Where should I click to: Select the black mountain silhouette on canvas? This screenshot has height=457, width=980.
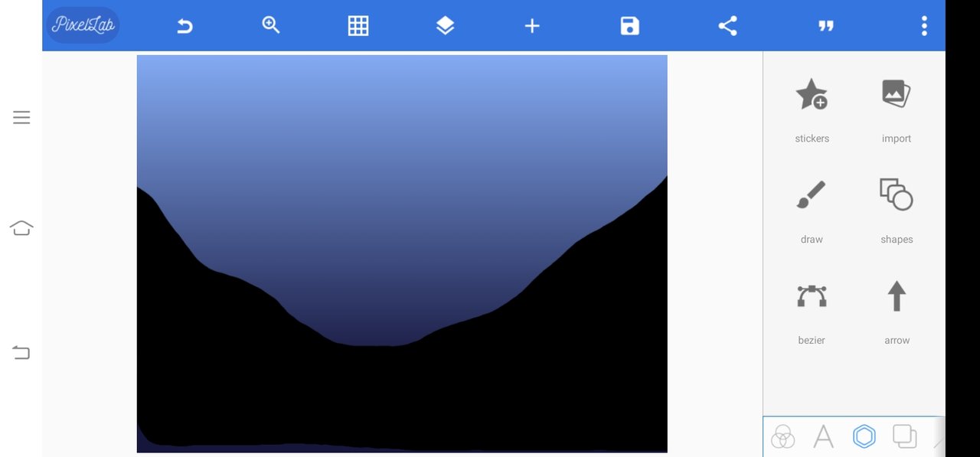[x=402, y=394]
